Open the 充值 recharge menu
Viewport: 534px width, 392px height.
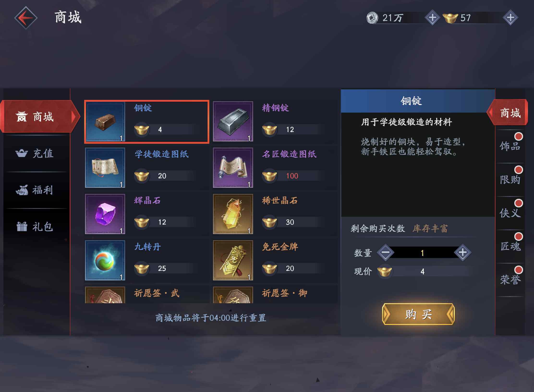pyautogui.click(x=35, y=153)
